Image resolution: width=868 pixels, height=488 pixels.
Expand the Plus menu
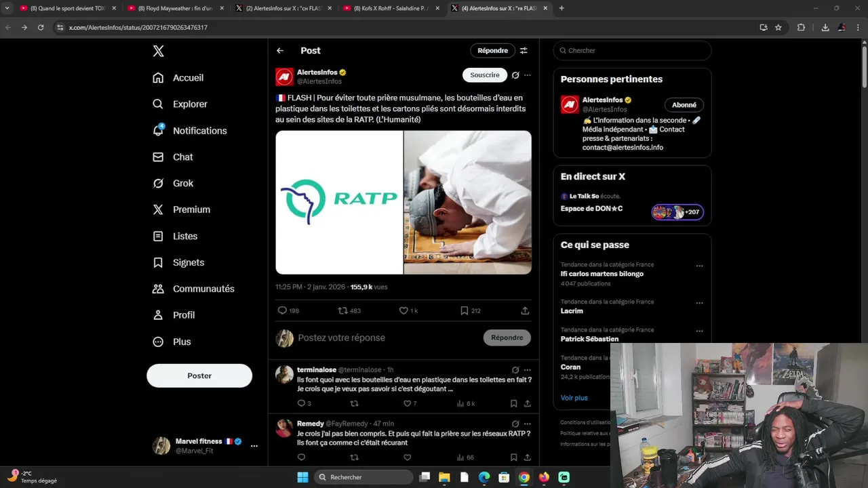pyautogui.click(x=172, y=342)
